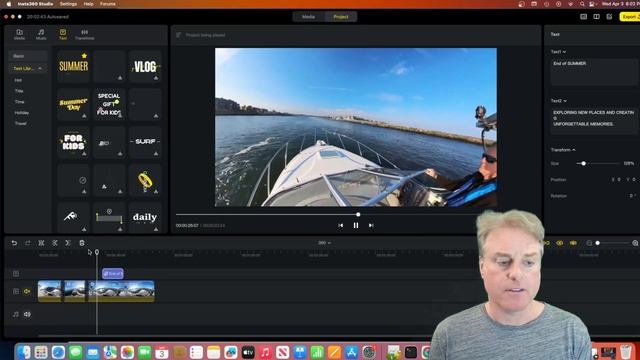Open the Settings menu in menu bar
The height and width of the screenshot is (360, 640).
pyautogui.click(x=68, y=4)
